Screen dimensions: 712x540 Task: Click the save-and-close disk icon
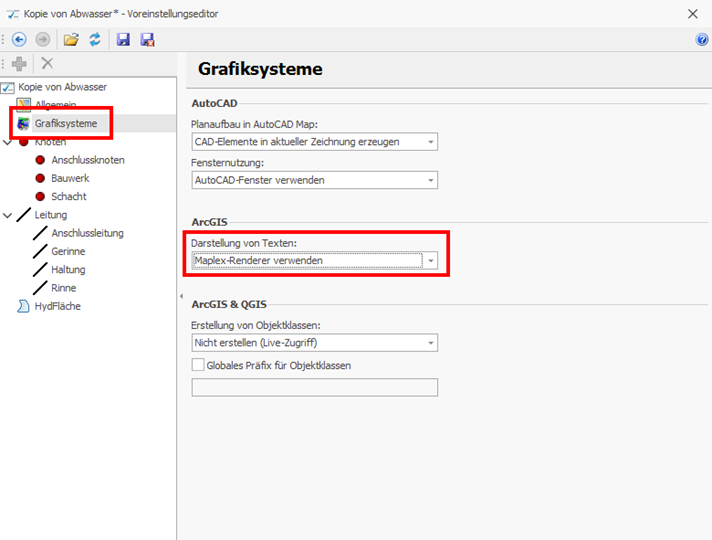(x=147, y=40)
